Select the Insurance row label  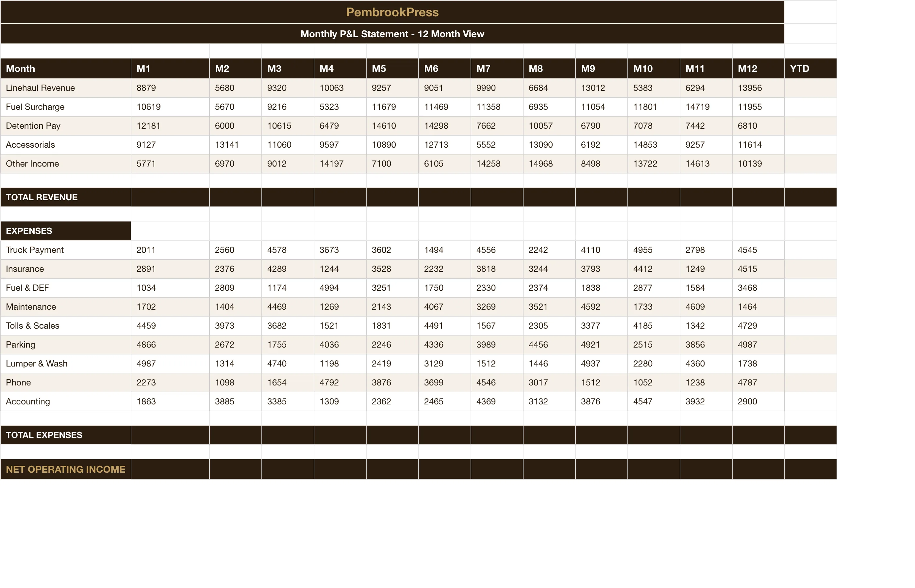[x=66, y=269]
